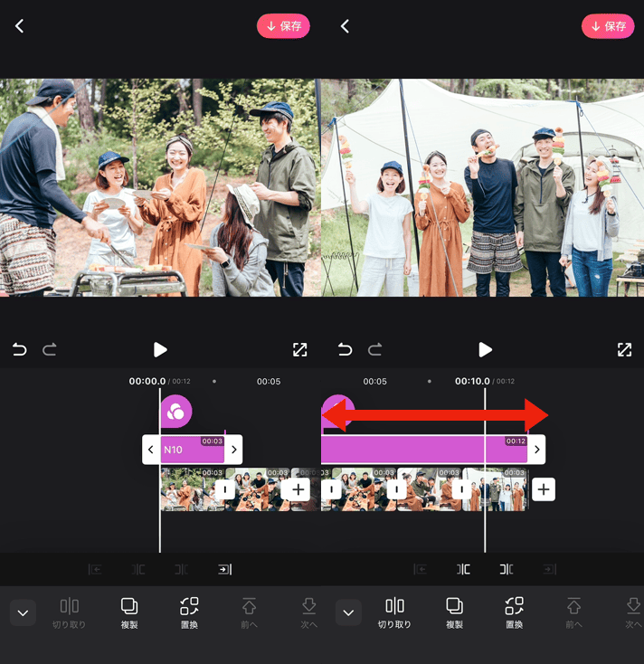Collapse toolbar with chevron beside dimmed 切り取り

tap(24, 612)
